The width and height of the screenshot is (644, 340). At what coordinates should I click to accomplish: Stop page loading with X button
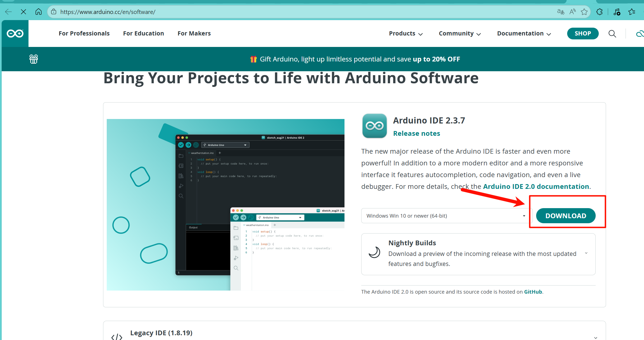[23, 12]
